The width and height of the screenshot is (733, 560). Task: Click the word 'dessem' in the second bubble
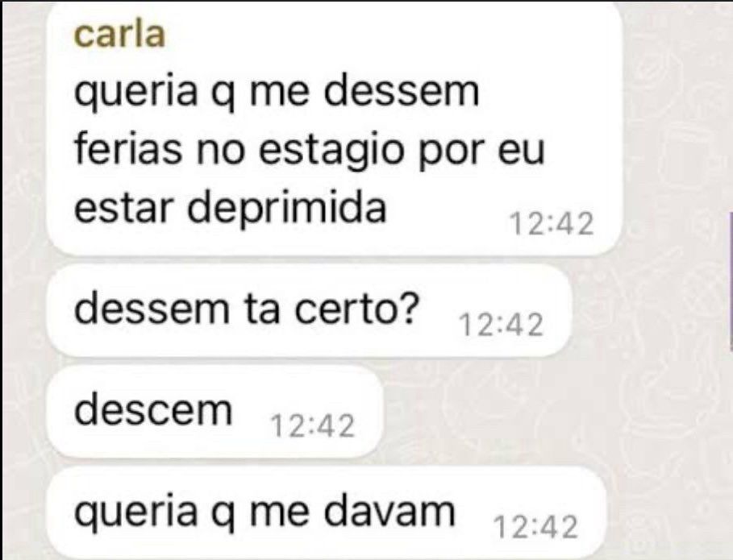[x=152, y=309]
